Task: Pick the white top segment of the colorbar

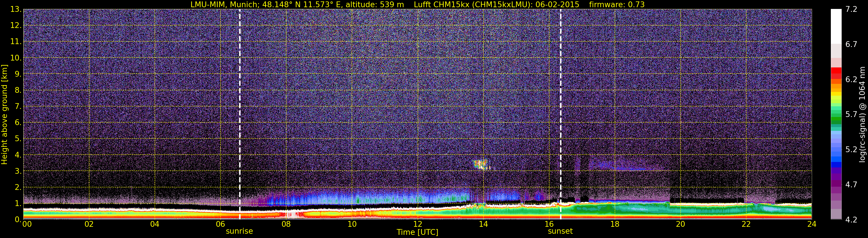Action: tap(836, 27)
